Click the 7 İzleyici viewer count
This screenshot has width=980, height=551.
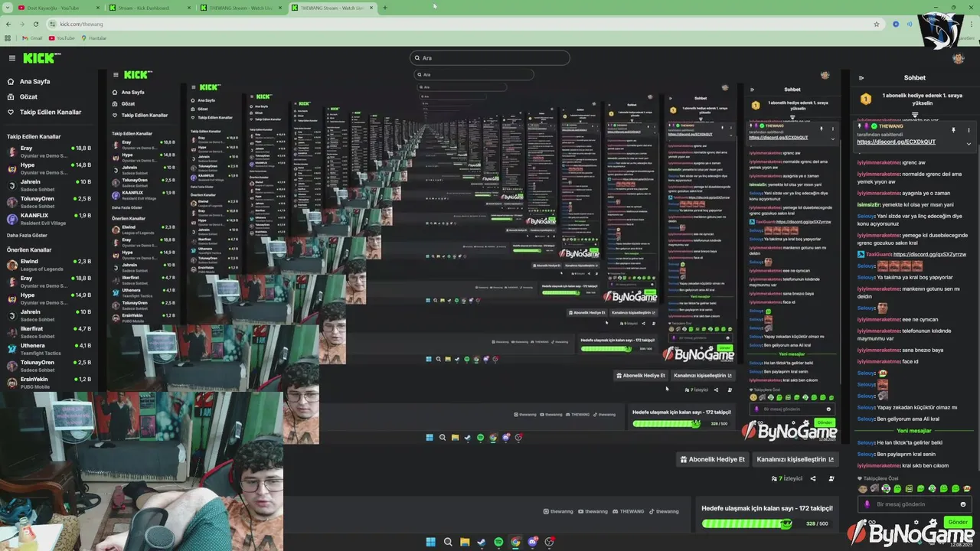click(786, 478)
